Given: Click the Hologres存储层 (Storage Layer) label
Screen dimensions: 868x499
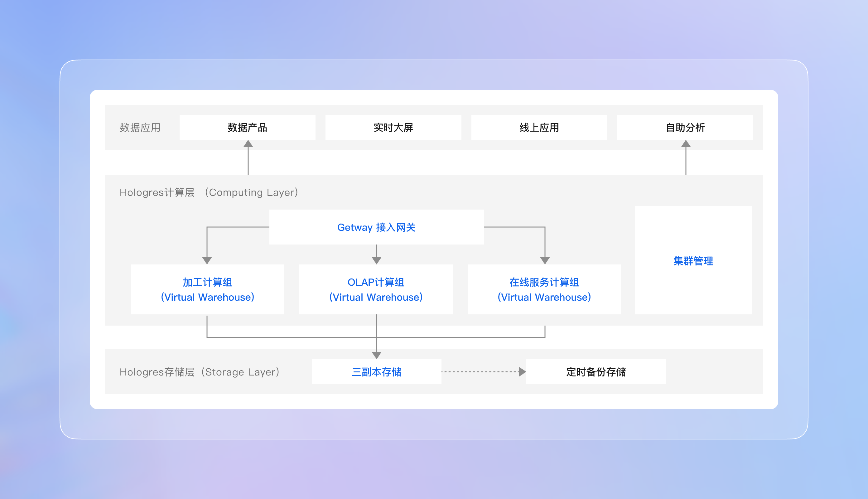Looking at the screenshot, I should (200, 372).
